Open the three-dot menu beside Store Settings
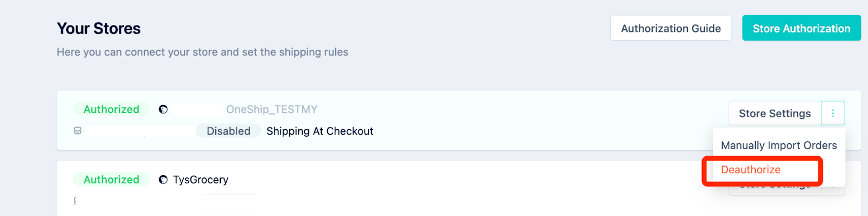The image size is (868, 216). [833, 113]
